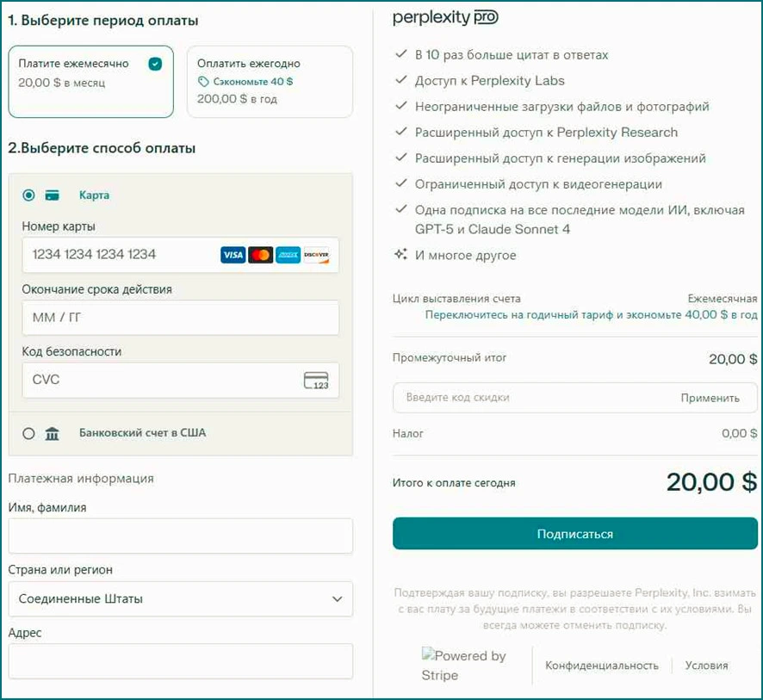Open the Конфиденциальность link
The image size is (763, 700).
602,666
